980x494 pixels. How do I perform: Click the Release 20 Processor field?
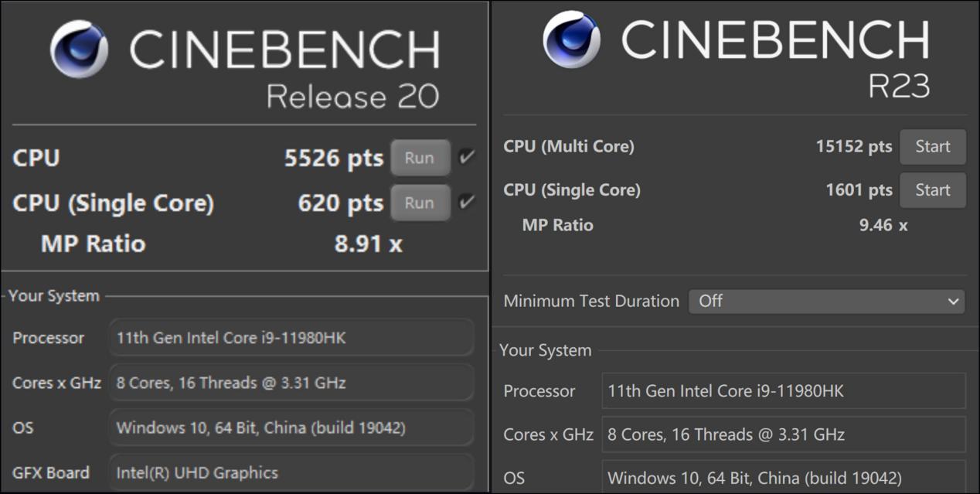[x=291, y=338]
